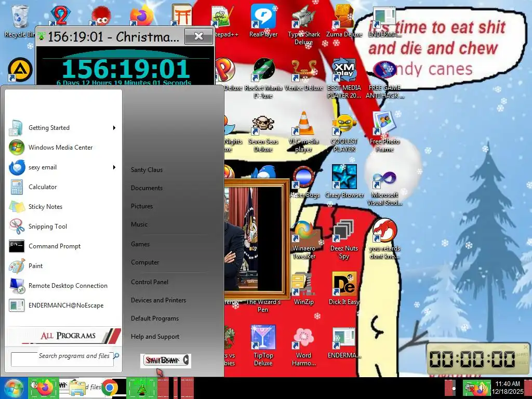The height and width of the screenshot is (399, 532).
Task: Click the Start orb button
Action: (x=13, y=388)
